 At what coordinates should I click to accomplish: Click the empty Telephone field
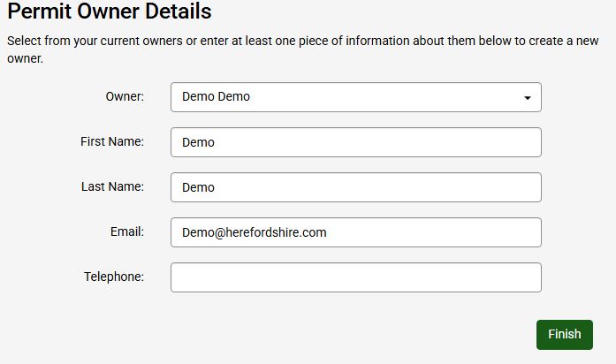[355, 277]
